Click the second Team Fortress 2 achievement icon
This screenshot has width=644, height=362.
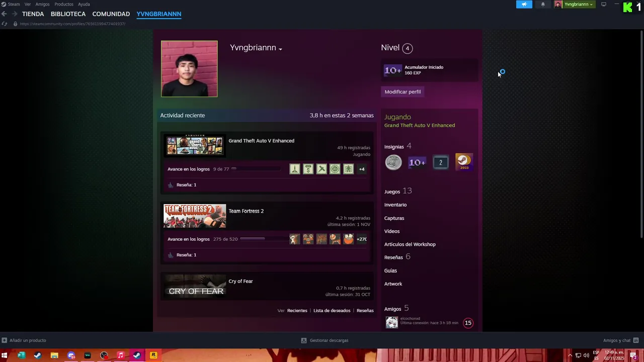[308, 239]
